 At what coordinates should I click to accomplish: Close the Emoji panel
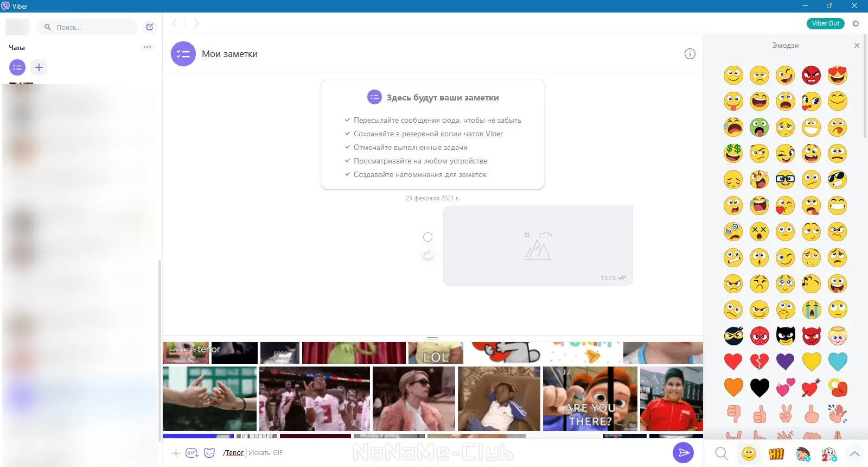[857, 45]
